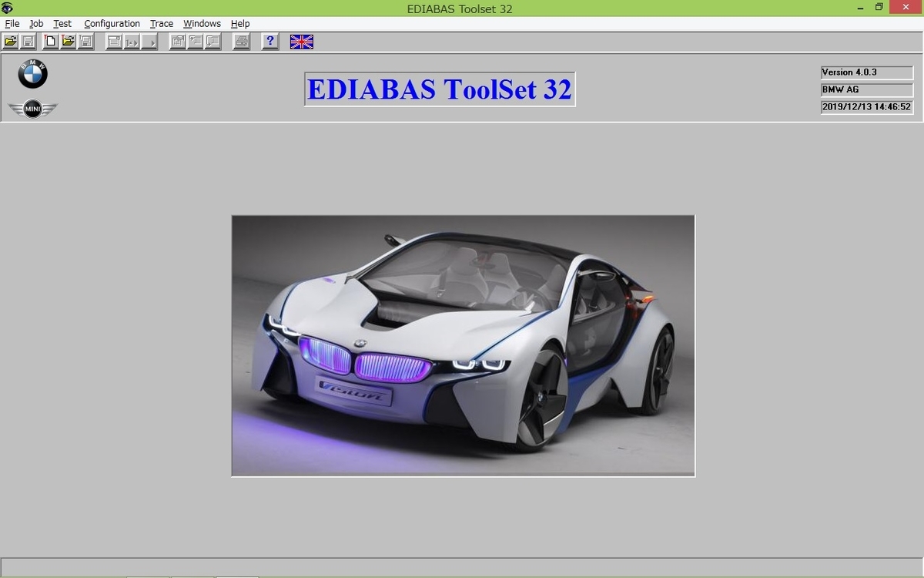Open test file via T-marked folder icon
The width and height of the screenshot is (924, 578).
click(69, 42)
